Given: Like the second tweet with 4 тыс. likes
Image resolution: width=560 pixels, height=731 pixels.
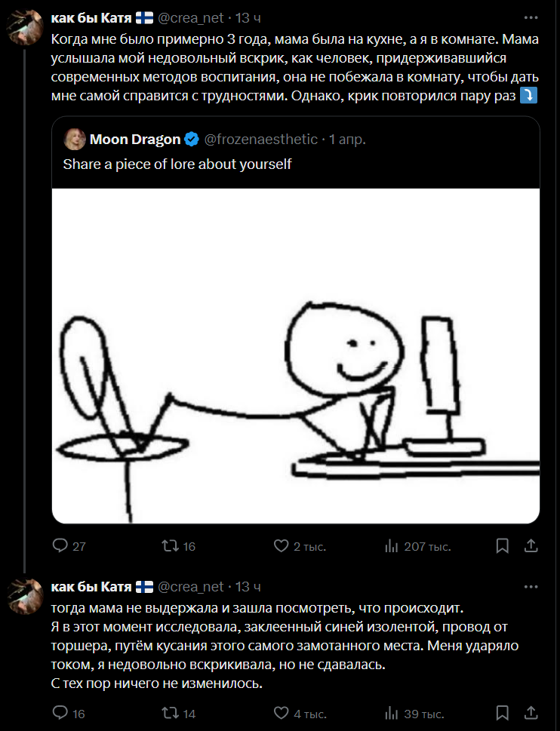Looking at the screenshot, I should pyautogui.click(x=281, y=713).
